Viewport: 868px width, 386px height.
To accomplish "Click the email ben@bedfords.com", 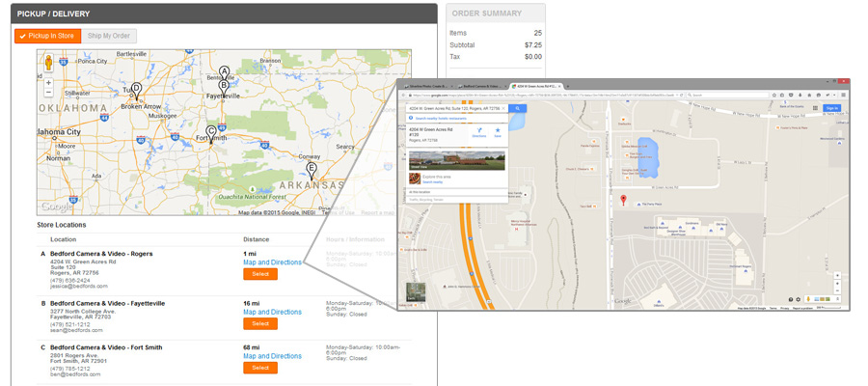I will 76,374.
